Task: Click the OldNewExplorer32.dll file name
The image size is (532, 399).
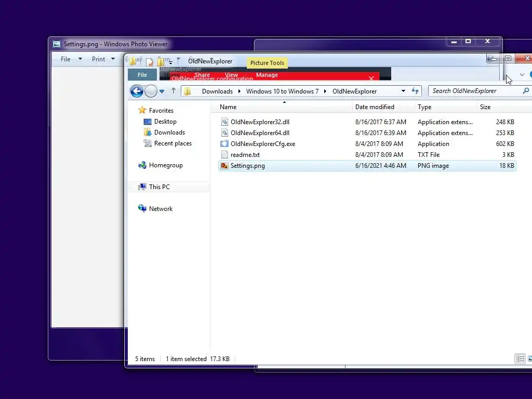Action: point(260,122)
